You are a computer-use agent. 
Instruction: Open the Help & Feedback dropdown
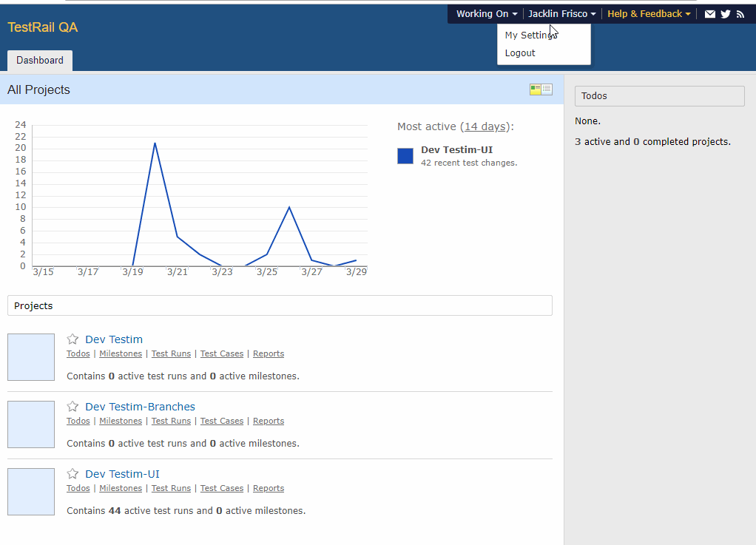(x=649, y=14)
